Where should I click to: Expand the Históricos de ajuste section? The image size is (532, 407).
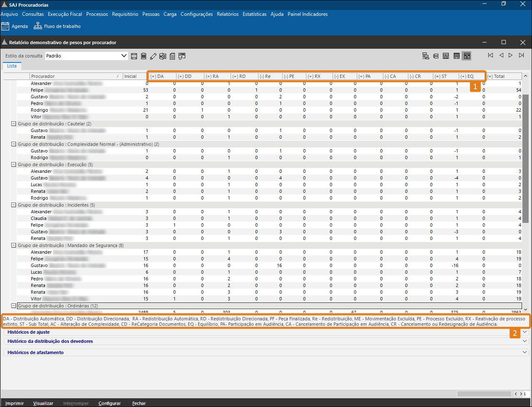[525, 332]
